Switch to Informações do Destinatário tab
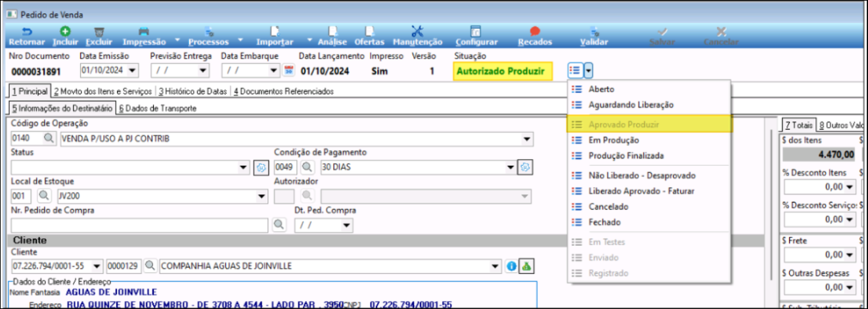Image resolution: width=868 pixels, height=309 pixels. tap(63, 108)
